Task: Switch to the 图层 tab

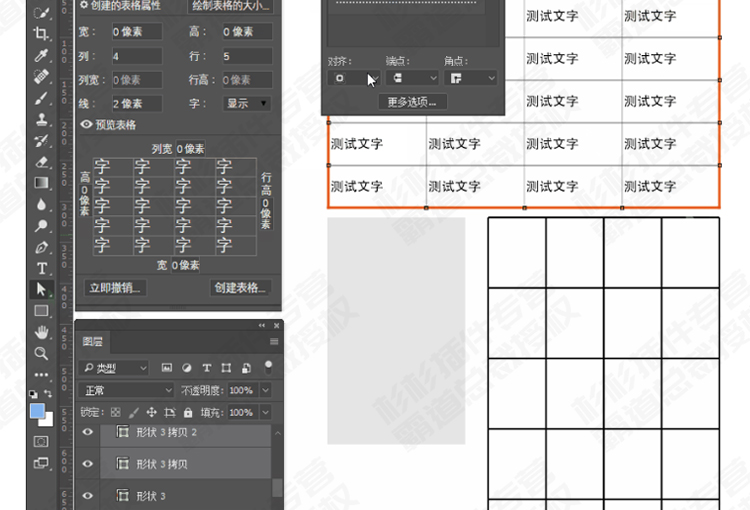Action: (93, 341)
